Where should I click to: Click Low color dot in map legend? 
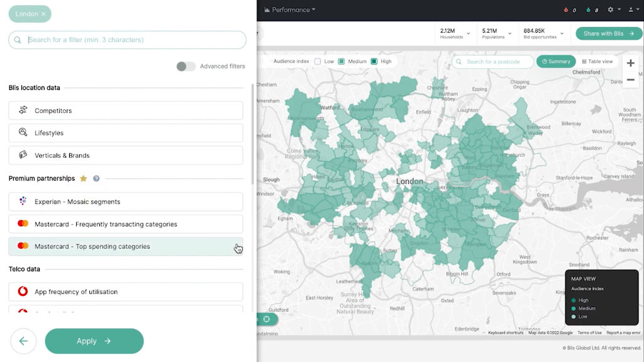(x=574, y=317)
